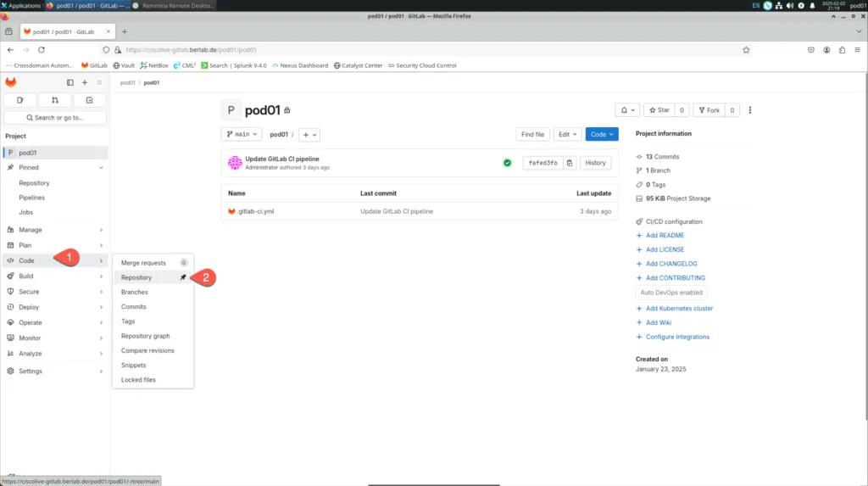Expand the blue Code dropdown button
868x486 pixels.
[x=602, y=134]
